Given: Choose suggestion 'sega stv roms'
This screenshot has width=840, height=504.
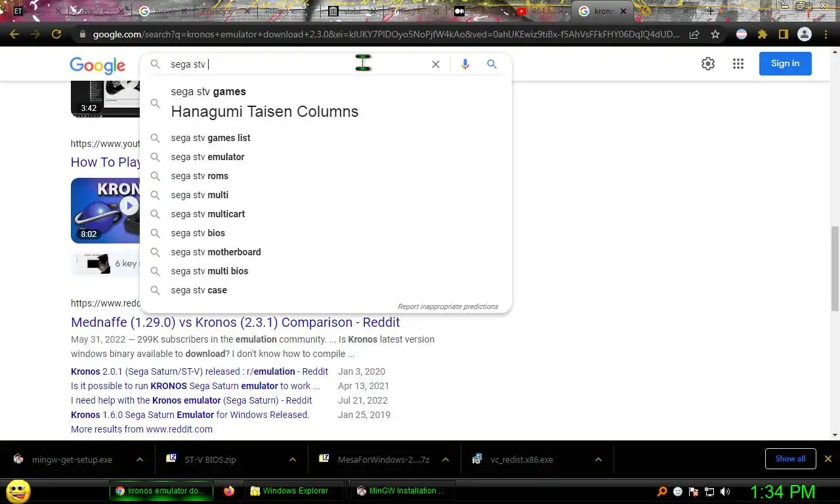Looking at the screenshot, I should pyautogui.click(x=325, y=176).
